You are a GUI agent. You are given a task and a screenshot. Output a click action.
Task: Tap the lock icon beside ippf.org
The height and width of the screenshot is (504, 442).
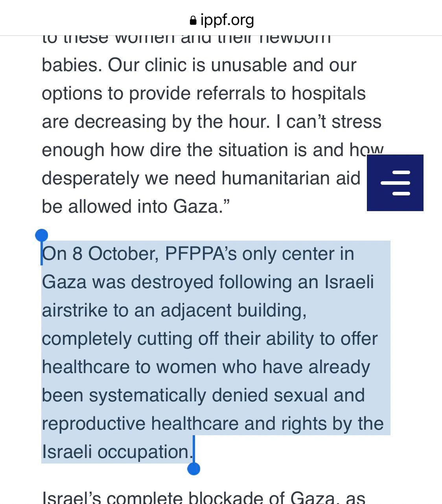[193, 20]
